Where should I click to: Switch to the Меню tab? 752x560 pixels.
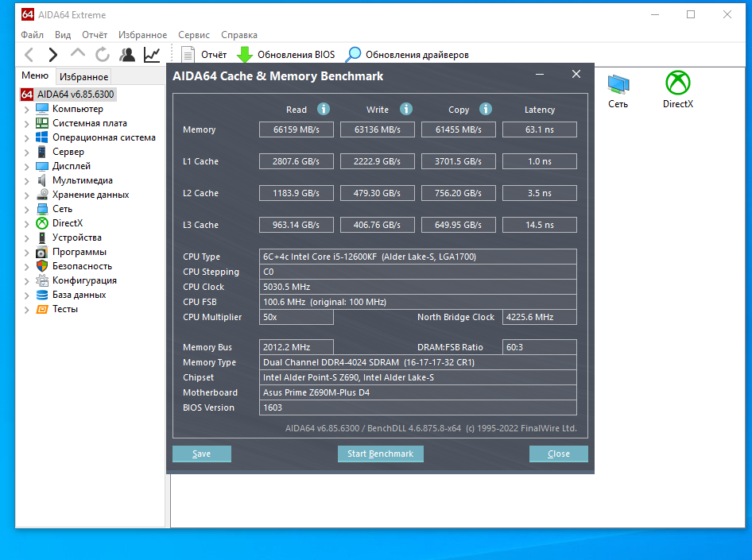[35, 75]
